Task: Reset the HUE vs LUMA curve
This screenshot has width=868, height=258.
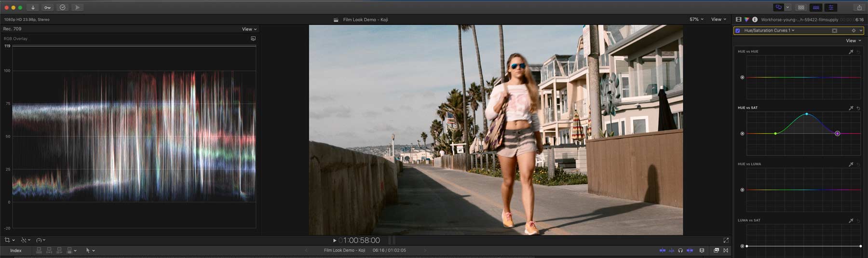Action: (858, 164)
